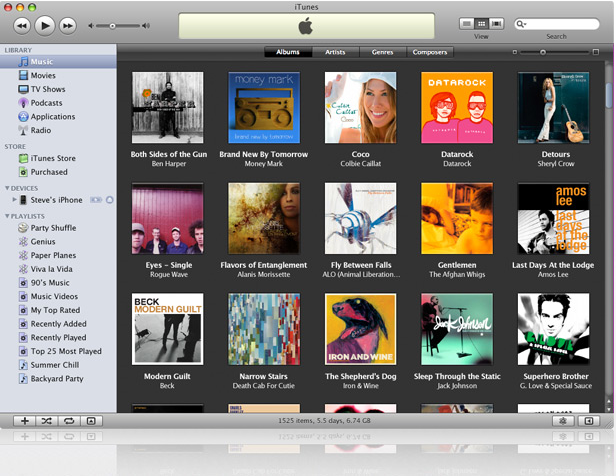Open Paper Planes Genius playlist
This screenshot has height=476, width=616.
coord(58,255)
